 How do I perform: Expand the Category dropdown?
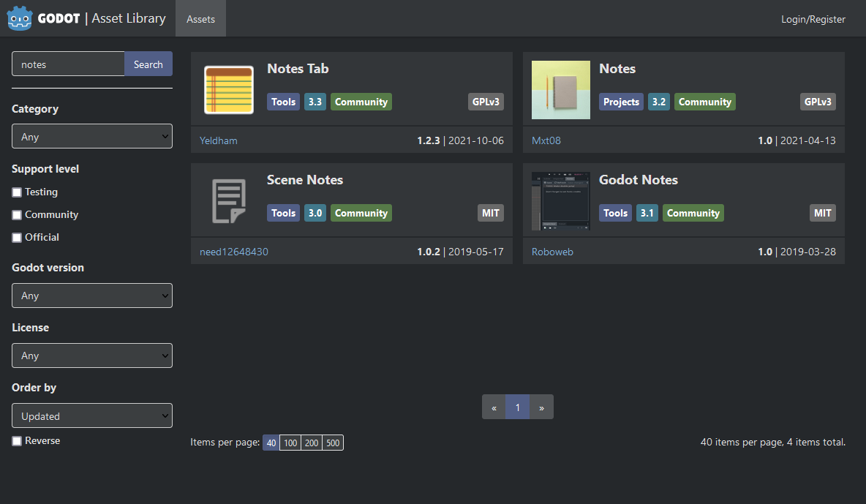(x=92, y=137)
